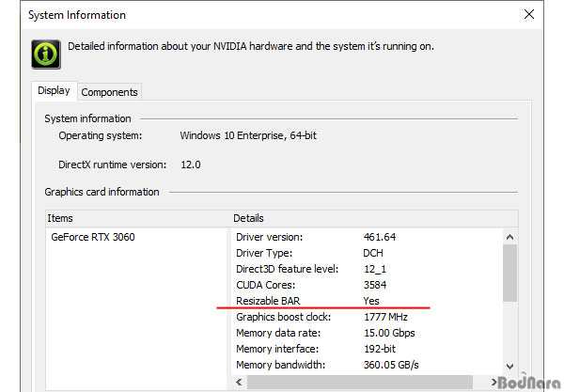
Task: Click the Direct3D feature level 12_1 value
Action: 375,269
